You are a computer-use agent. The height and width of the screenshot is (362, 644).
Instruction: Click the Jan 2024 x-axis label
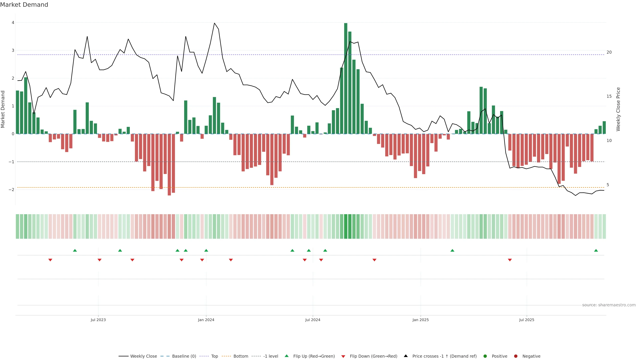pos(206,320)
